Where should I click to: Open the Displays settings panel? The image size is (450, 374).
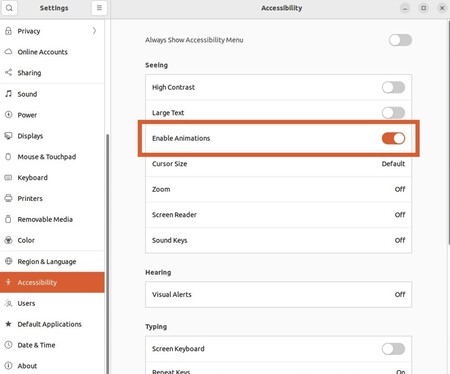52,136
